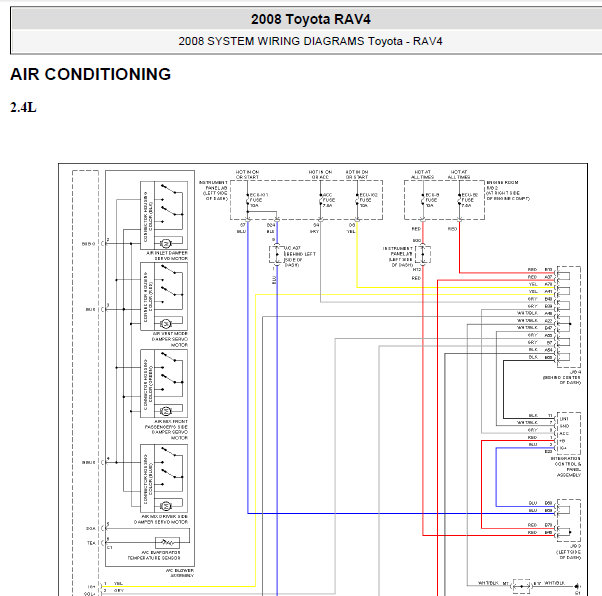Click the "J/C A27 (BEHIND LEFT SIDE OF DASH)" label
The width and height of the screenshot is (602, 596).
tap(300, 257)
